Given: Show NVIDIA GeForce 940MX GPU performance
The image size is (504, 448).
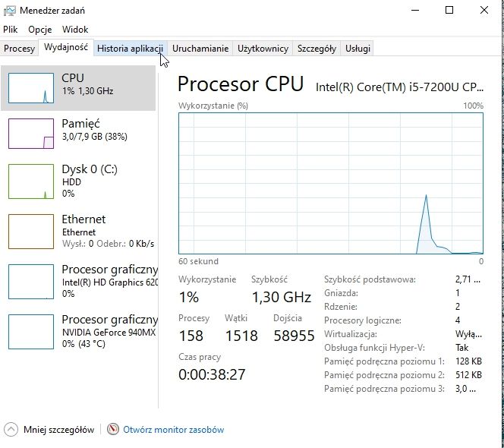Looking at the screenshot, I should coord(78,332).
